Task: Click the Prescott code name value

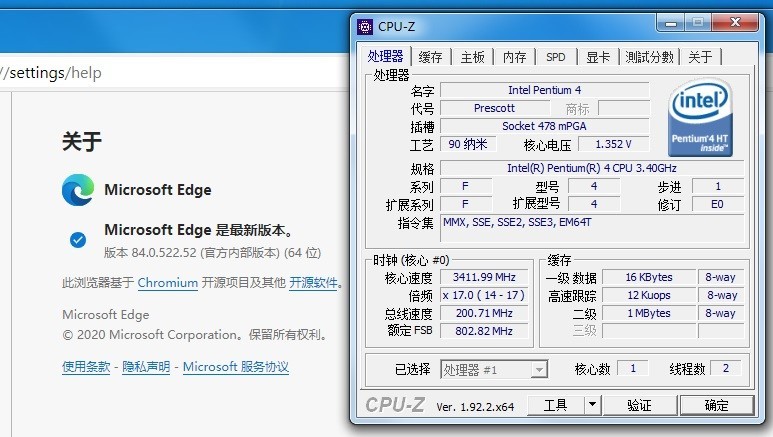Action: [x=494, y=108]
